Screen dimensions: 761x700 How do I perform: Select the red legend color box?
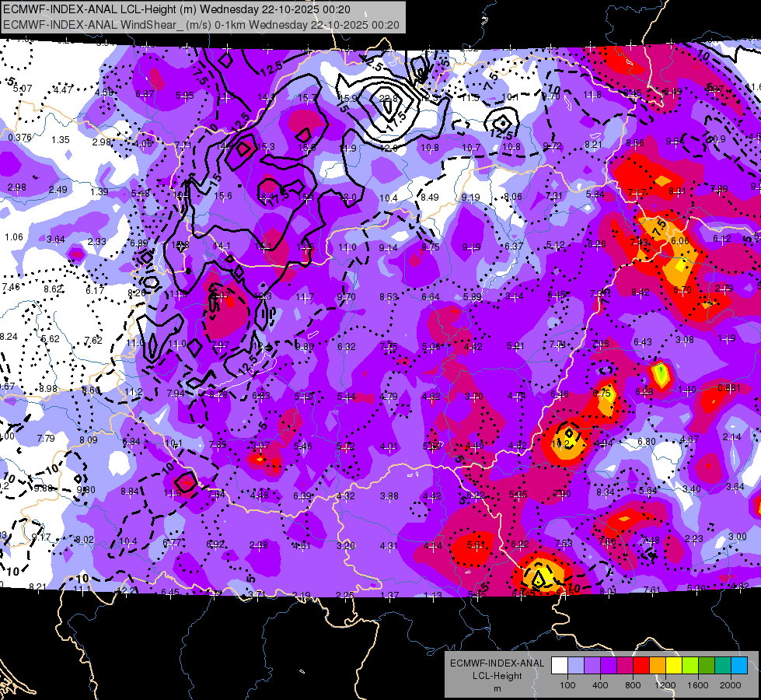click(x=641, y=665)
